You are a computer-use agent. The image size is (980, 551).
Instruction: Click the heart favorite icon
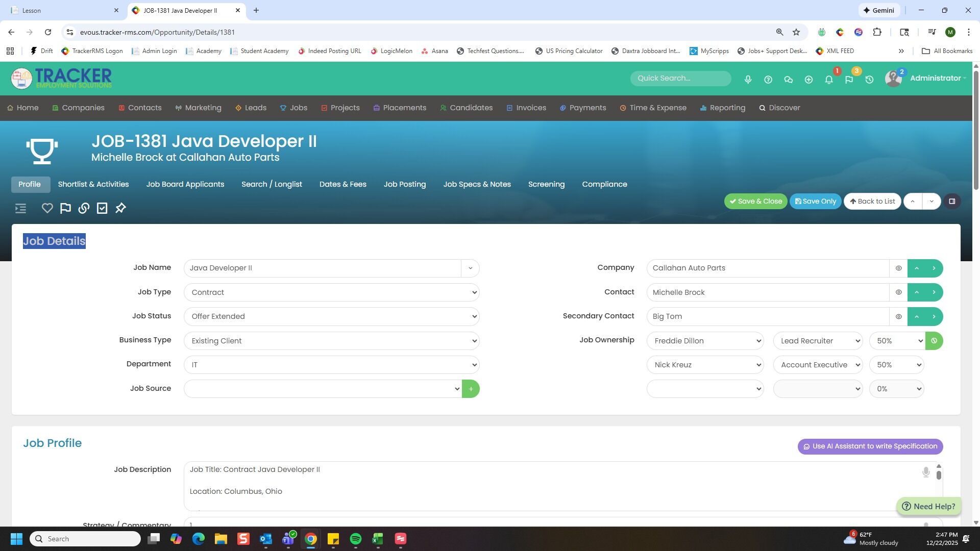[x=47, y=208]
